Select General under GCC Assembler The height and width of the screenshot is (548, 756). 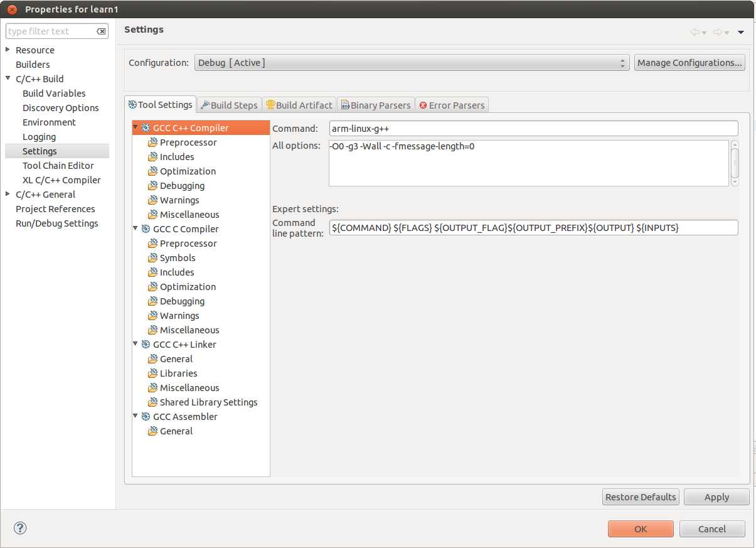[176, 431]
